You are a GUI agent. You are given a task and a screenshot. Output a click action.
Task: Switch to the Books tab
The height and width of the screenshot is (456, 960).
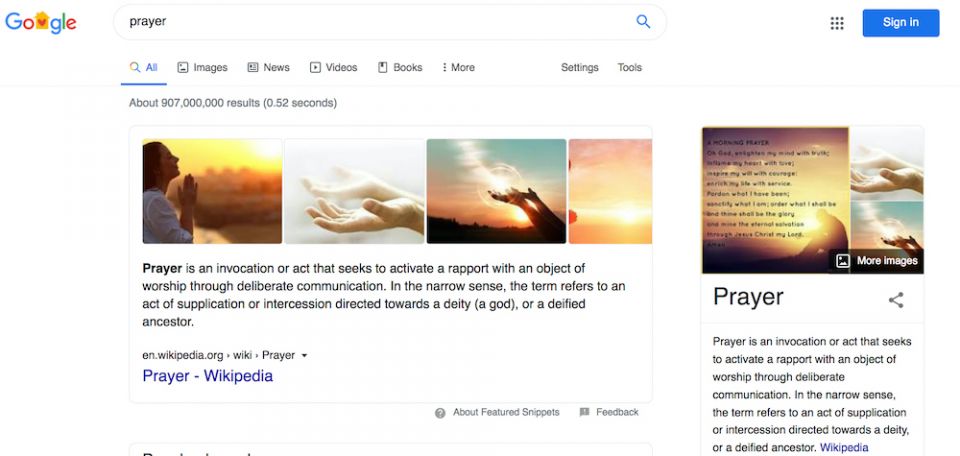point(400,67)
